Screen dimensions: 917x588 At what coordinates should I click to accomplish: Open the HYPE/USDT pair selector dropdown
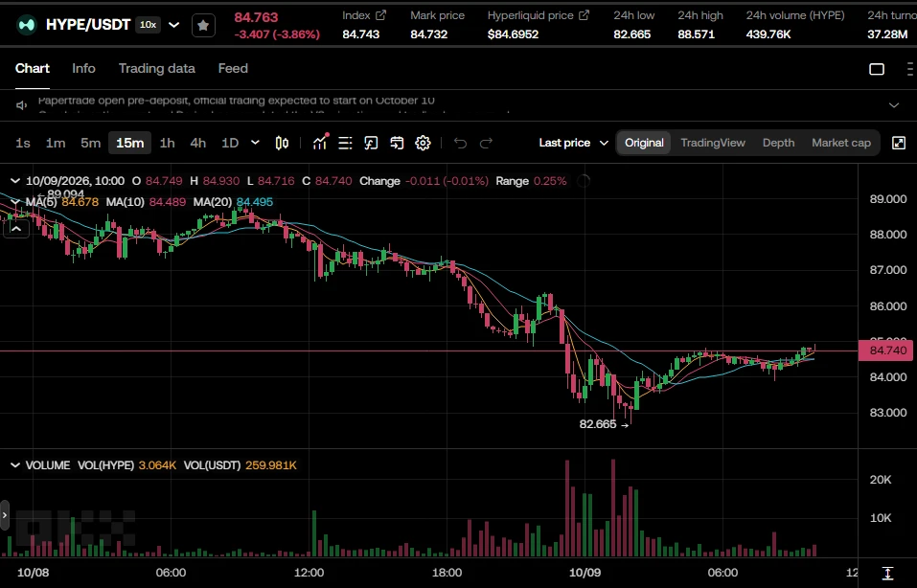pos(173,25)
